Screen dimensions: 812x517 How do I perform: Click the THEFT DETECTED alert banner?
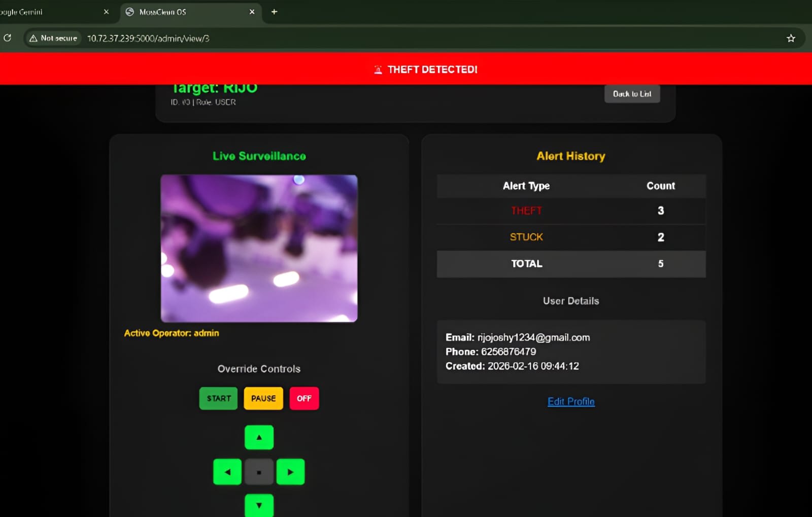tap(406, 69)
